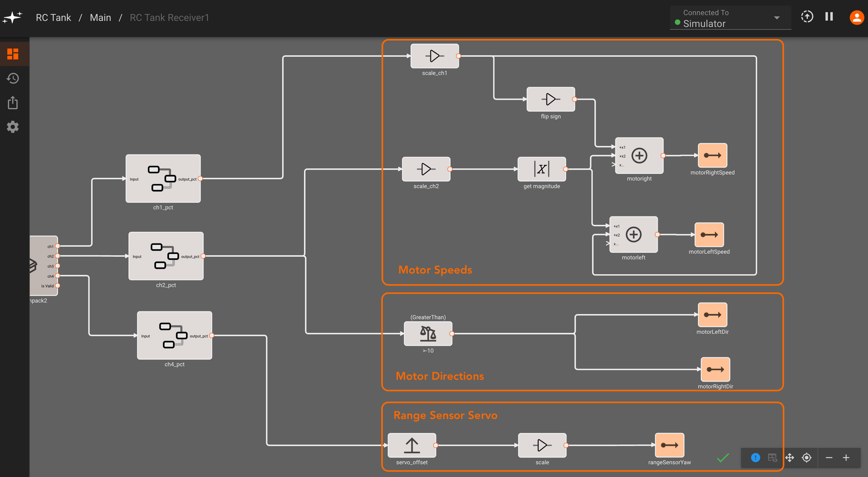Toggle the table watch view icon
The width and height of the screenshot is (868, 477).
pos(772,457)
